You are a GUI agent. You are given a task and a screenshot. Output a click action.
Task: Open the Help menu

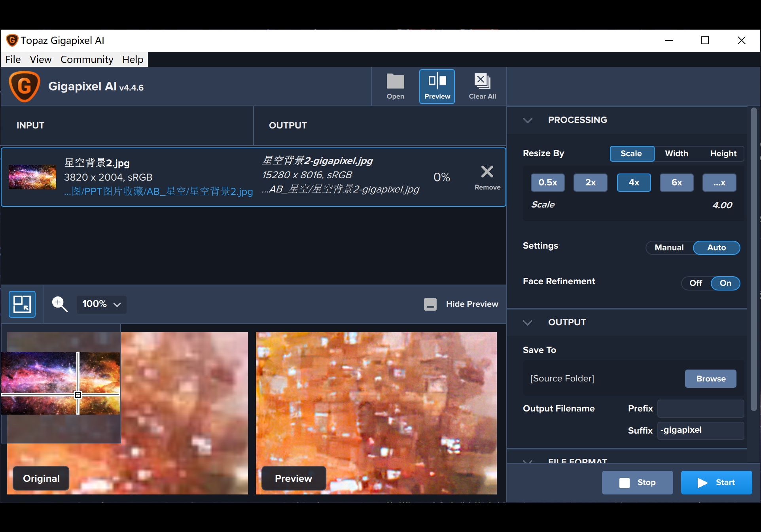133,59
